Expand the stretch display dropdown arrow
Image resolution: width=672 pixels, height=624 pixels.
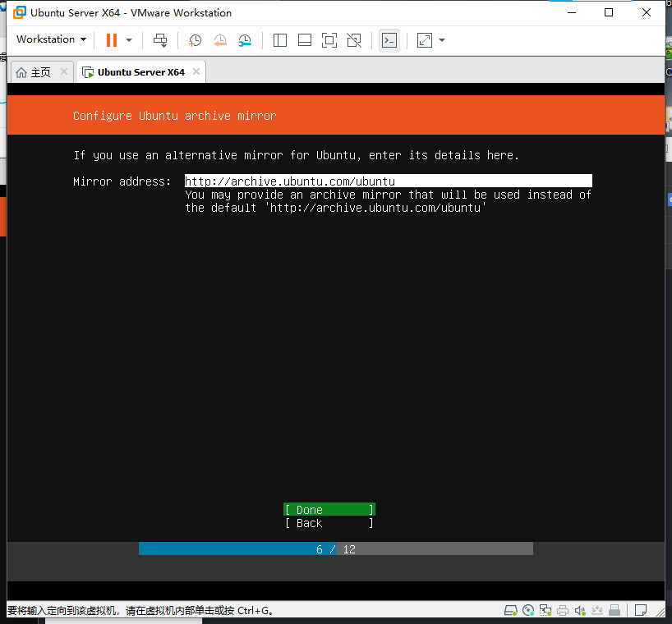[x=442, y=40]
